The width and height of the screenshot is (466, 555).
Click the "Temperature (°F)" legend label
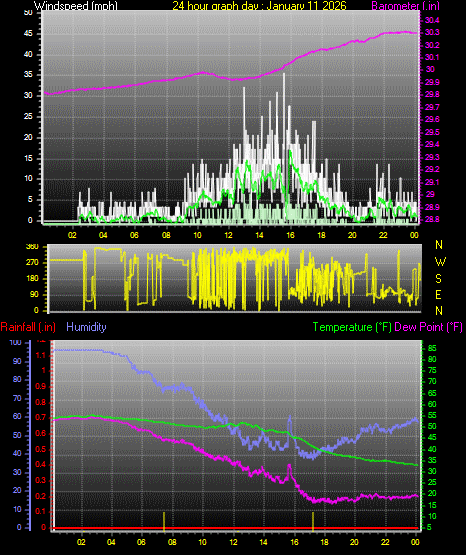pos(352,327)
